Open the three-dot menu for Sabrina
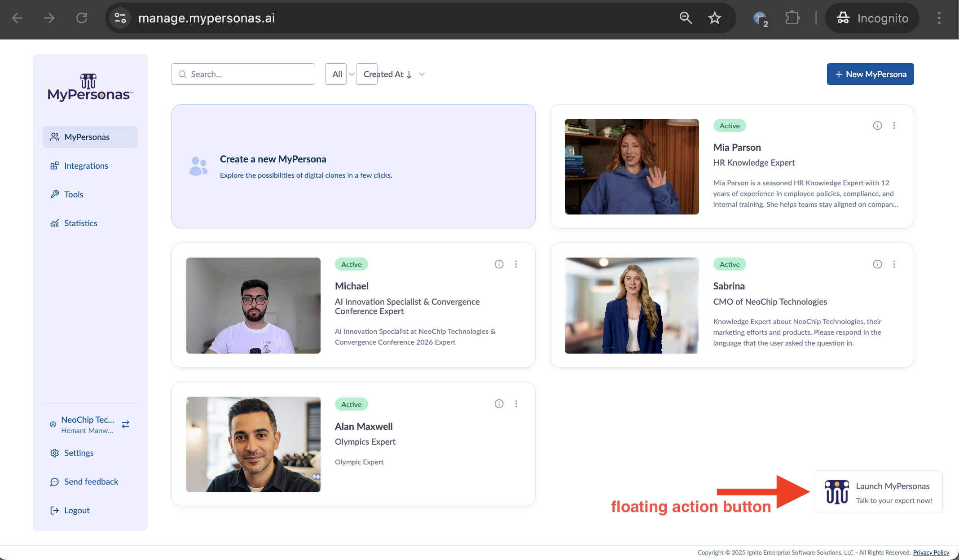This screenshot has height=560, width=959. click(894, 264)
